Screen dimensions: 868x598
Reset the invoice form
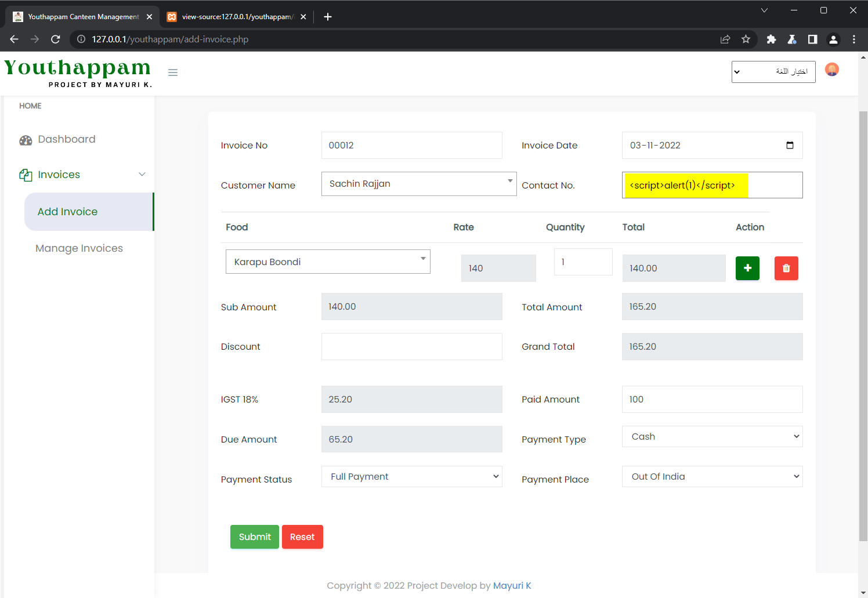[x=302, y=537]
